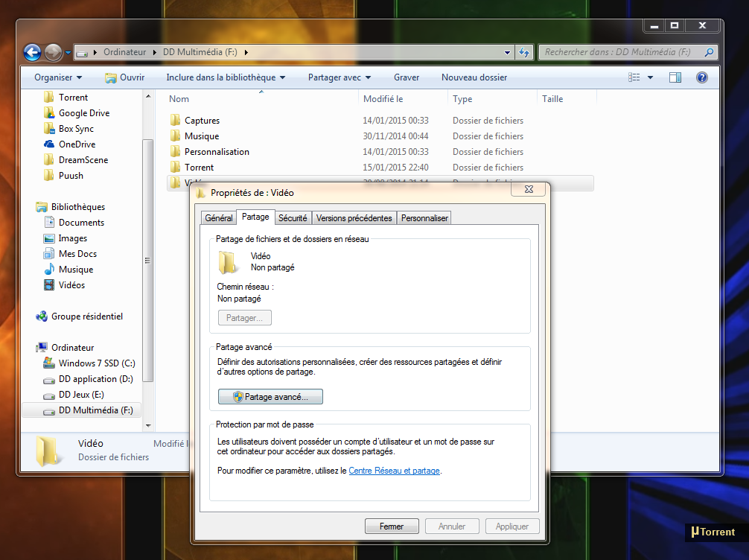Click the Partage avancé... button
Image resolution: width=749 pixels, height=560 pixels.
[x=270, y=397]
